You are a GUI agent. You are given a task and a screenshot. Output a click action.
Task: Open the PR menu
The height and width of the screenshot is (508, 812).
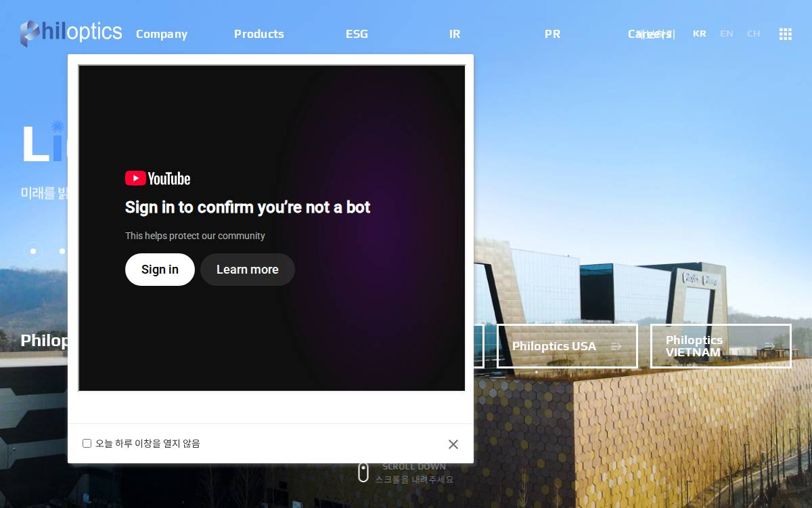pos(552,34)
